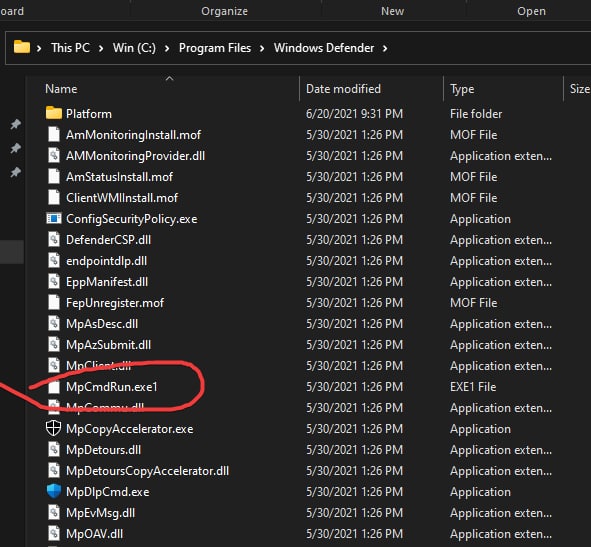
Task: Select the DefenderCSP.dll file name
Action: click(x=108, y=240)
